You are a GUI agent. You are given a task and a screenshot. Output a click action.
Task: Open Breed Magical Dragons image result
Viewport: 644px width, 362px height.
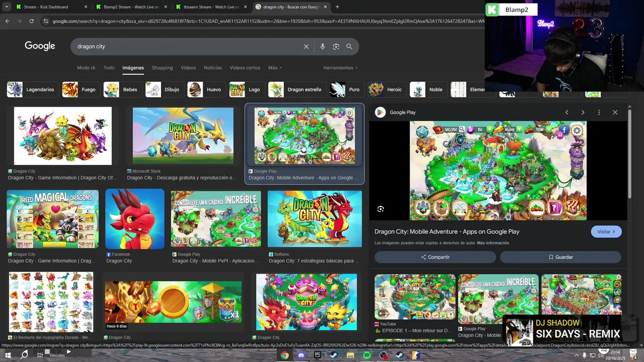pos(53,219)
